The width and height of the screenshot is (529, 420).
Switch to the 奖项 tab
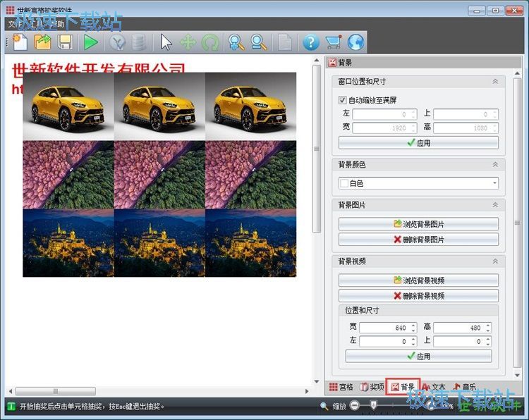point(372,387)
